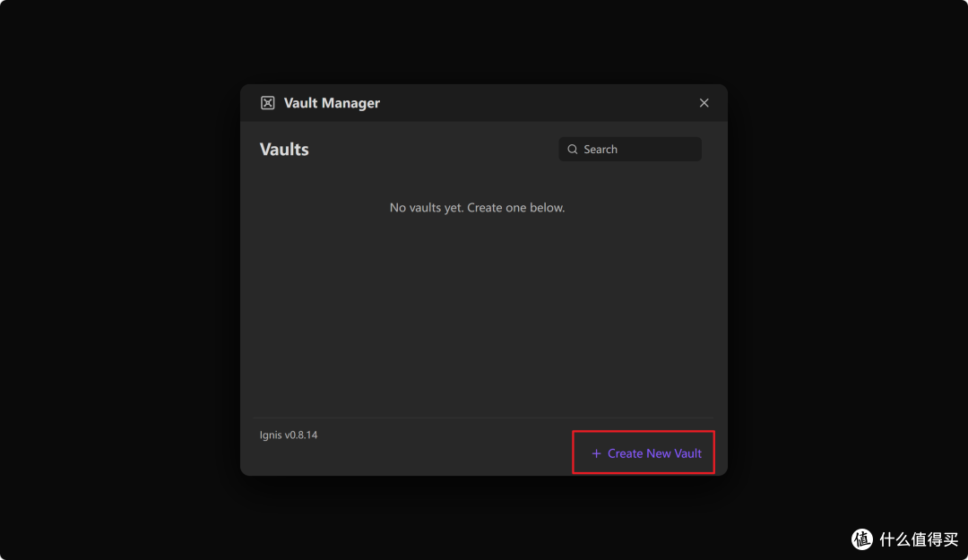Viewport: 968px width, 560px height.
Task: Click the 'No vaults yet' message
Action: click(x=477, y=208)
